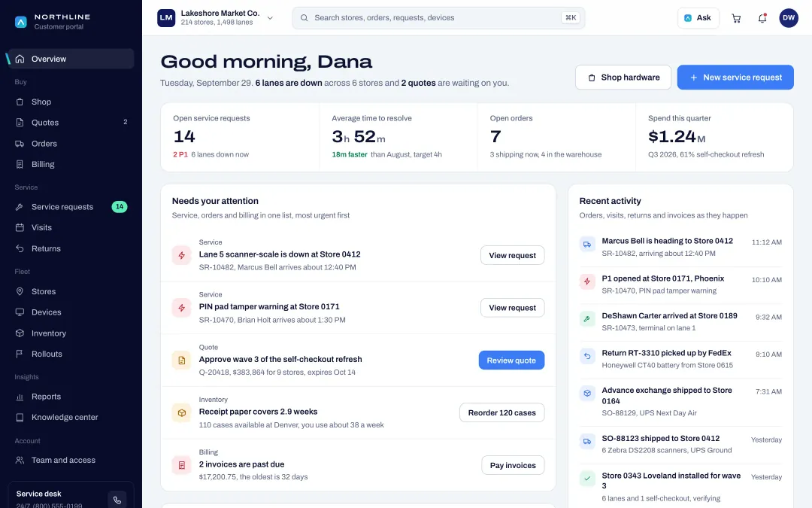Screen dimensions: 812x508
Task: Click the Spend this quarter card
Action: click(714, 138)
